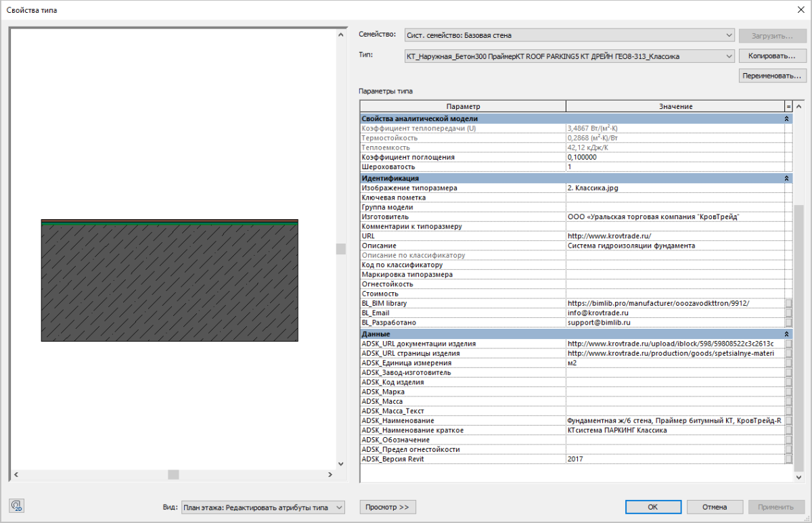Click associate button for ADSK_Масса row
This screenshot has height=523, width=812.
(788, 401)
